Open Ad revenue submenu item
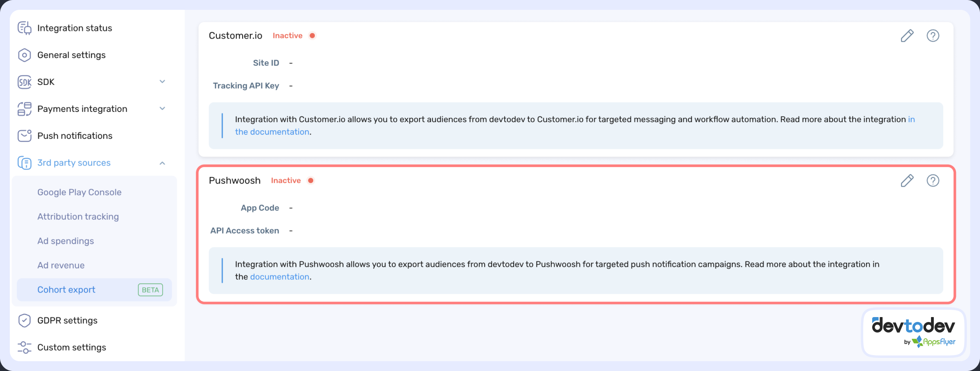This screenshot has height=371, width=980. tap(61, 266)
